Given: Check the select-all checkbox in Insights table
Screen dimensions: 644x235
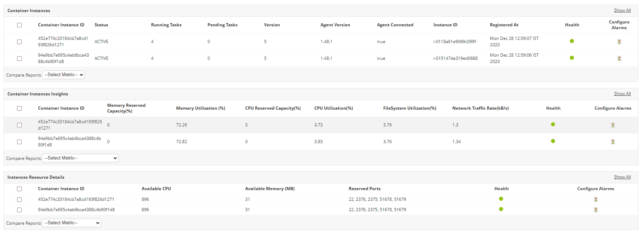Looking at the screenshot, I should pyautogui.click(x=19, y=108).
